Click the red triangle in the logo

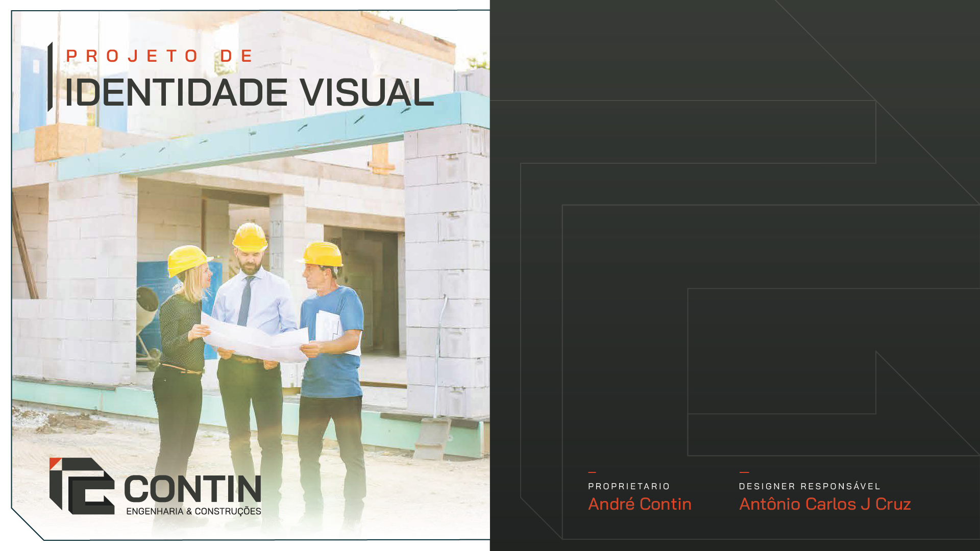pyautogui.click(x=55, y=463)
